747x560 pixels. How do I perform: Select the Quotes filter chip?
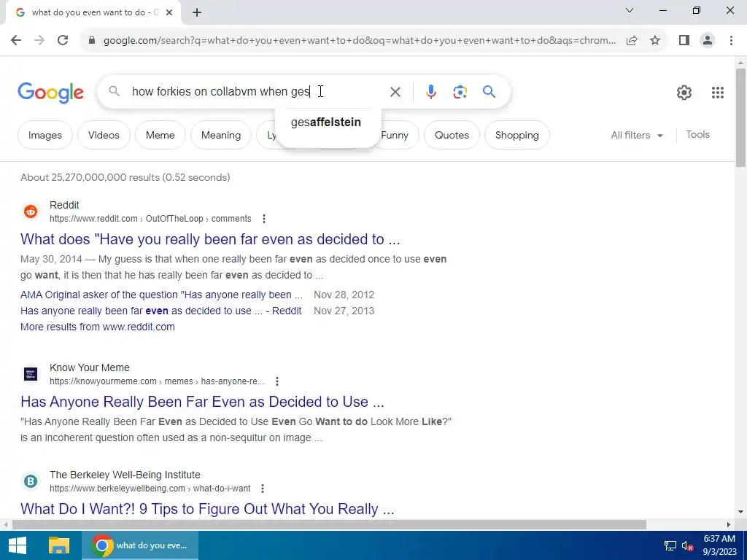452,135
